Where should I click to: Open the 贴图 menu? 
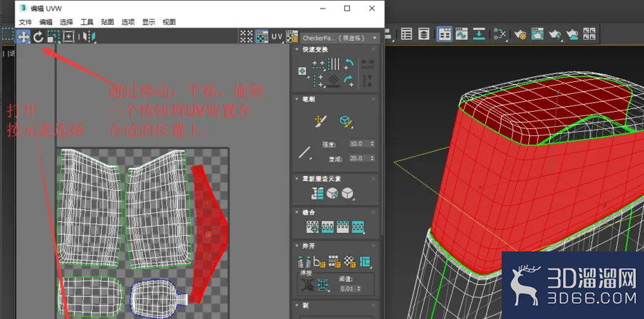(x=107, y=22)
